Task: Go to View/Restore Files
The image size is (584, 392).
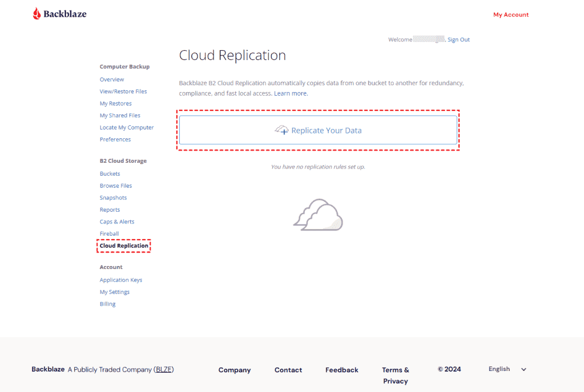Action: coord(123,92)
